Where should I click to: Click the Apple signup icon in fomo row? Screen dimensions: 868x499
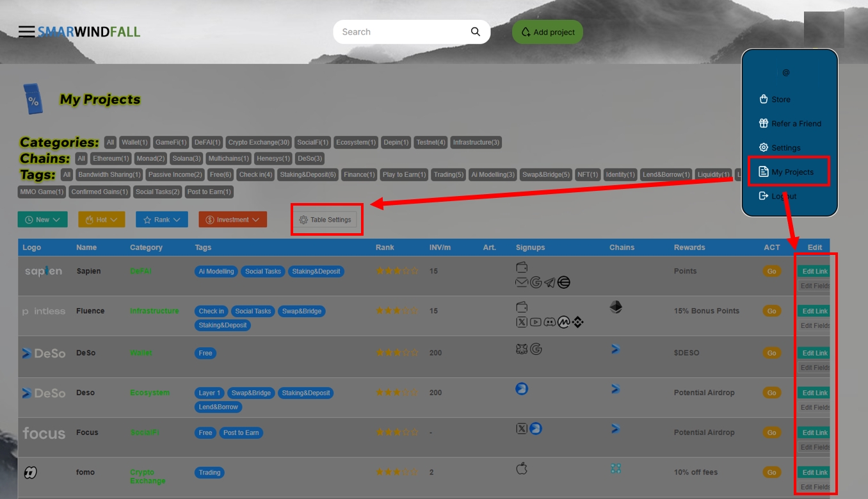[x=522, y=469]
